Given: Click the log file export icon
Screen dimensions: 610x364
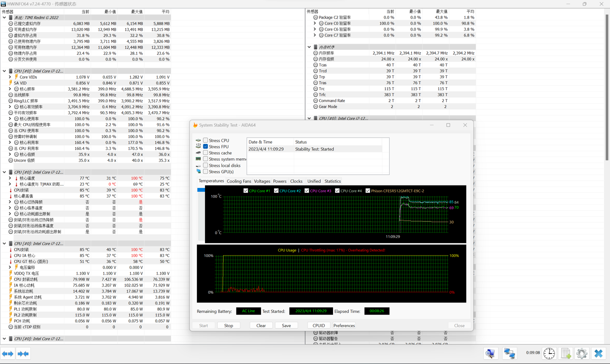Looking at the screenshot, I should click(x=566, y=353).
